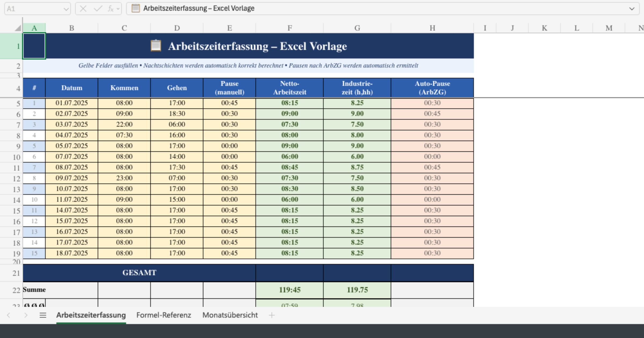
Task: Select column K header
Action: (544, 28)
